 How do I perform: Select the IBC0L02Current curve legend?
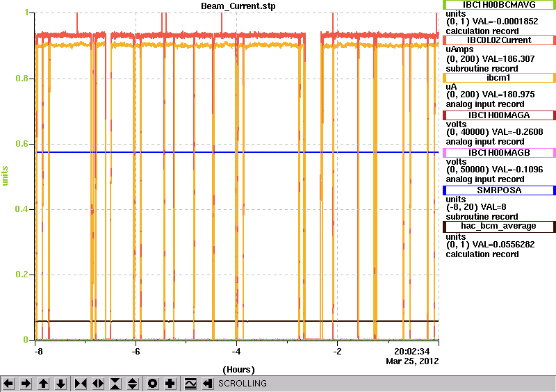click(x=499, y=40)
